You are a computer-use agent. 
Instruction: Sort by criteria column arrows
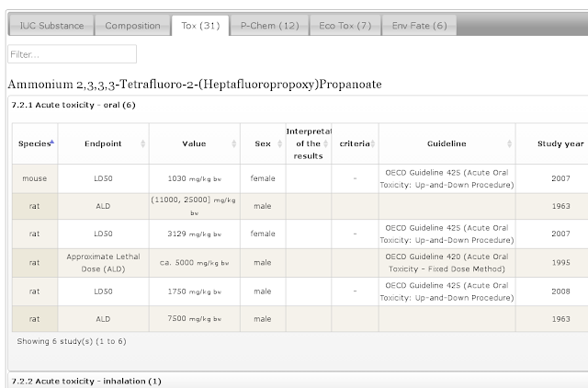pyautogui.click(x=373, y=143)
